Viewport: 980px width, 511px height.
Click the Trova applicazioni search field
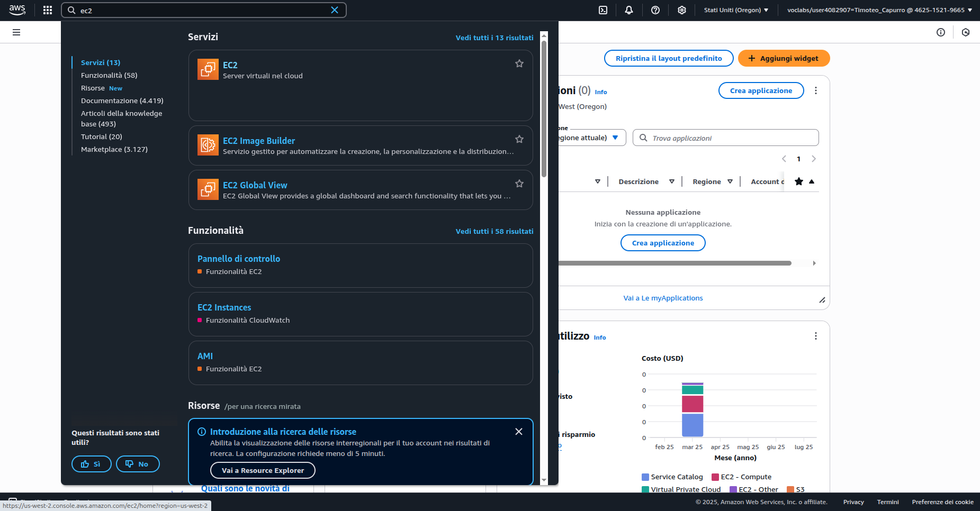[x=725, y=138]
